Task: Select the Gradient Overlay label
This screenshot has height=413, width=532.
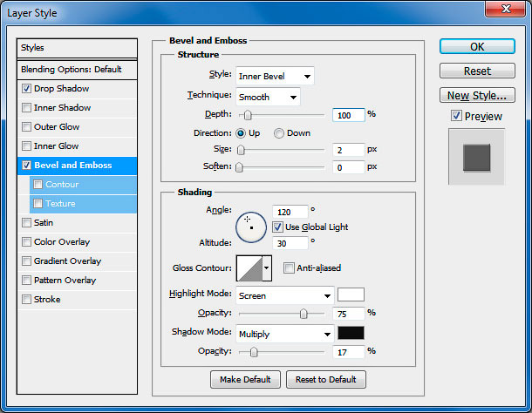Action: 67,261
